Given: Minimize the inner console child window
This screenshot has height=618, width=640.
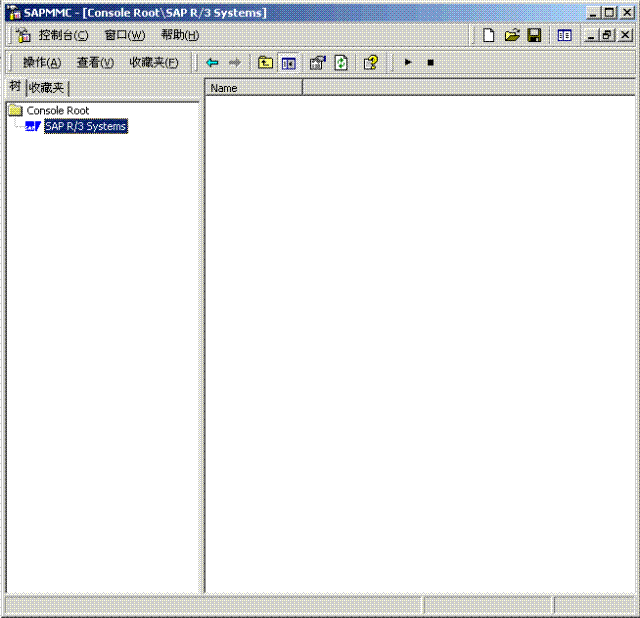Looking at the screenshot, I should tap(590, 36).
